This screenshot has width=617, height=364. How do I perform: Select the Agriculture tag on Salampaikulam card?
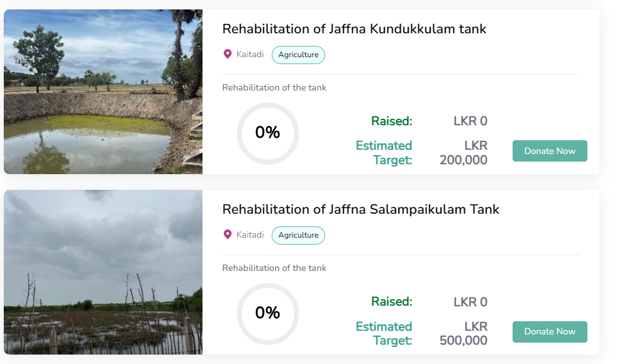click(298, 235)
